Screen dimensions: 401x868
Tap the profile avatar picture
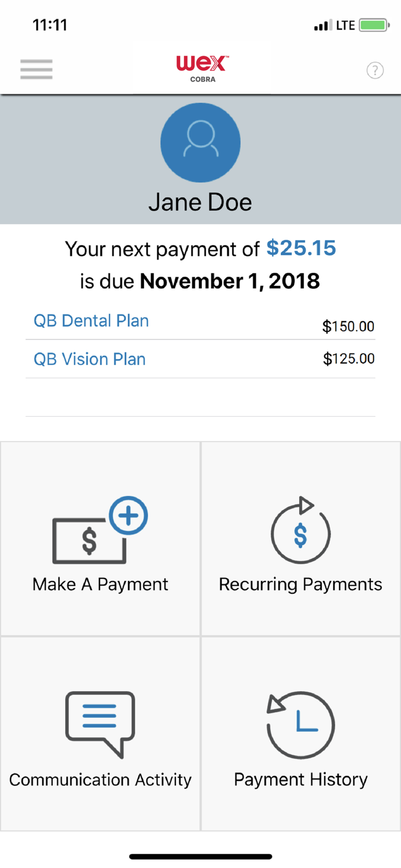(200, 142)
